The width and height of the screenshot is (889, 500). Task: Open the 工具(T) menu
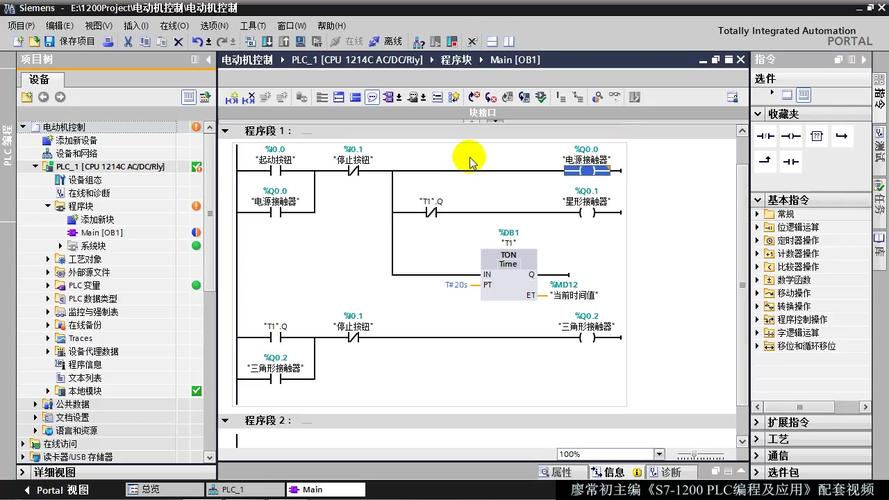[253, 26]
